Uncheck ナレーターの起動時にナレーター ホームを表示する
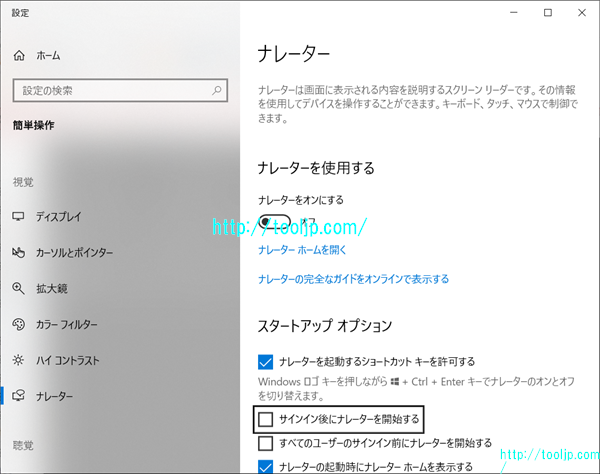 click(266, 467)
